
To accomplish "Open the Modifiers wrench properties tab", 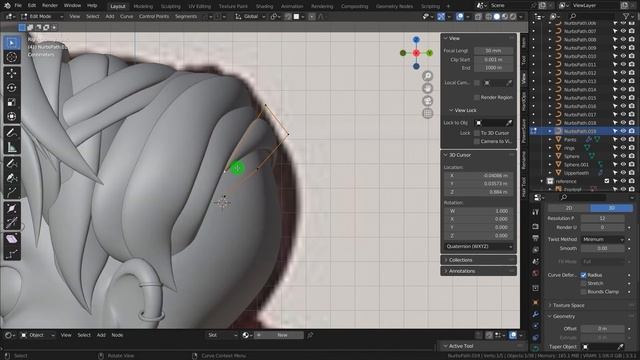I will [x=536, y=314].
